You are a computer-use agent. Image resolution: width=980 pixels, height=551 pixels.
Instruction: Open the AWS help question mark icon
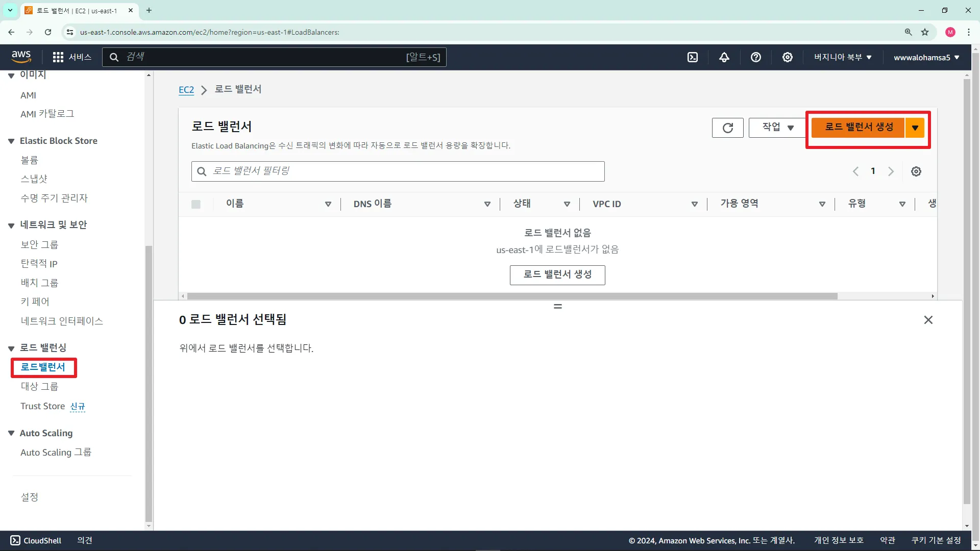coord(756,57)
